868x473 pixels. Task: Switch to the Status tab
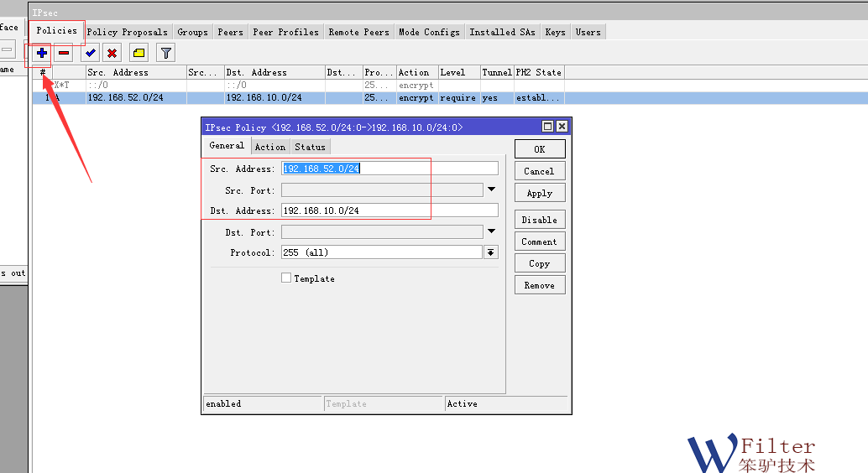tap(310, 147)
